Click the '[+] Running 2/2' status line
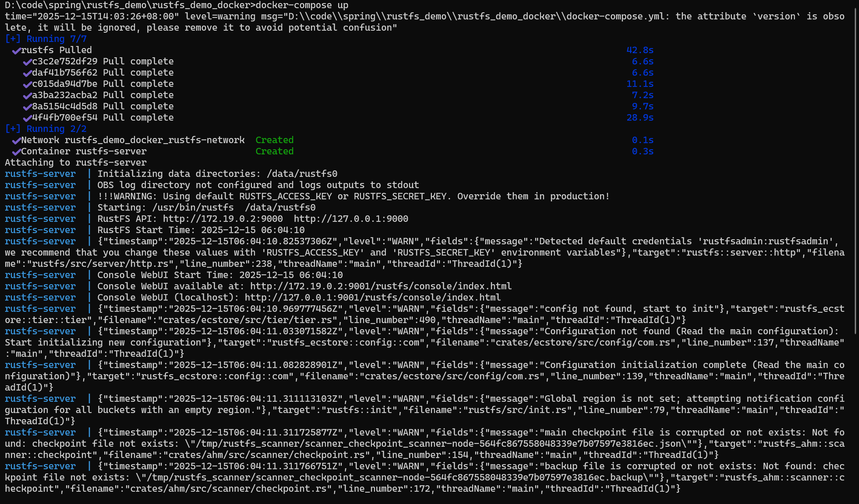This screenshot has height=504, width=859. [46, 129]
